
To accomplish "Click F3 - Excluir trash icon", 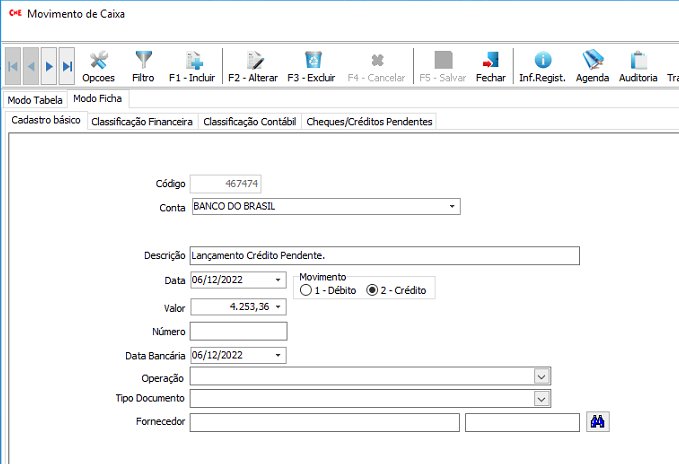I will (313, 66).
